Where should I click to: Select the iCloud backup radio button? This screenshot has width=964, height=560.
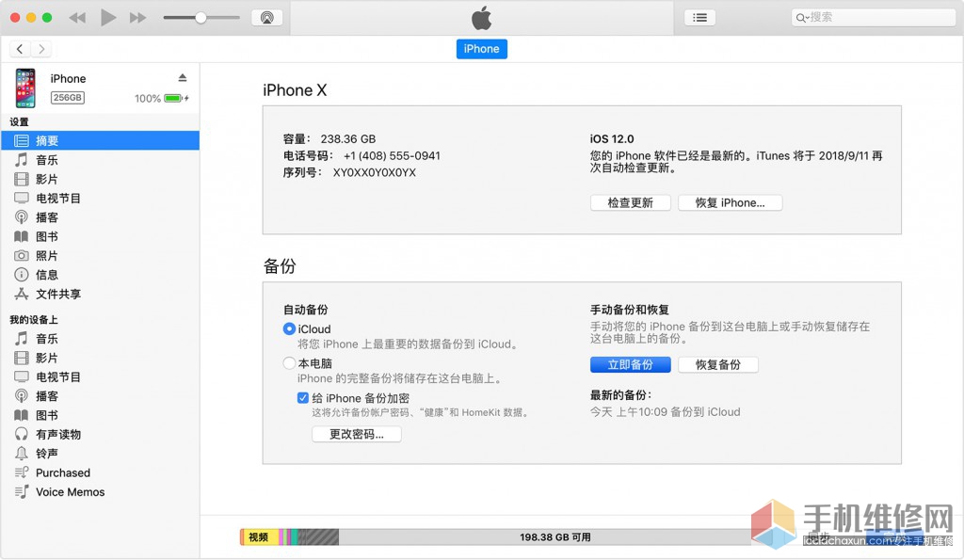pos(289,328)
